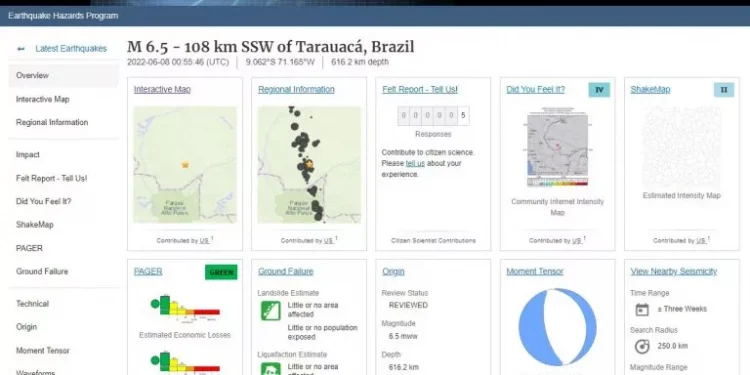Select Moment Tensor in the sidebar
The image size is (750, 375).
click(43, 351)
